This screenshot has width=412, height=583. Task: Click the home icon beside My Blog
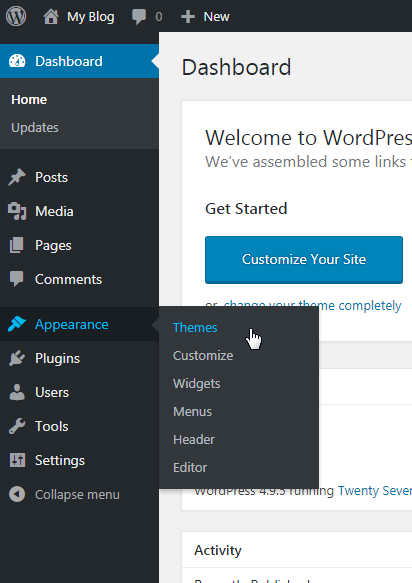(x=51, y=17)
